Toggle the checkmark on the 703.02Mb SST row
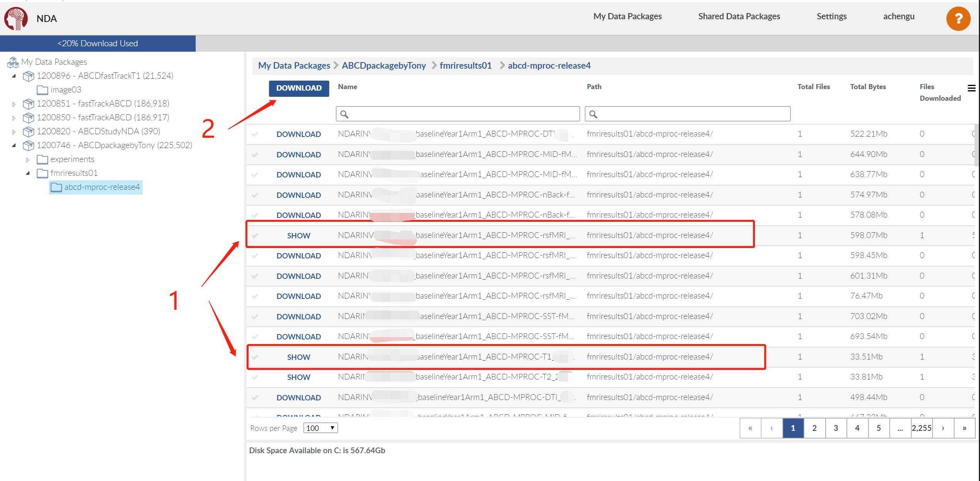 (x=255, y=317)
